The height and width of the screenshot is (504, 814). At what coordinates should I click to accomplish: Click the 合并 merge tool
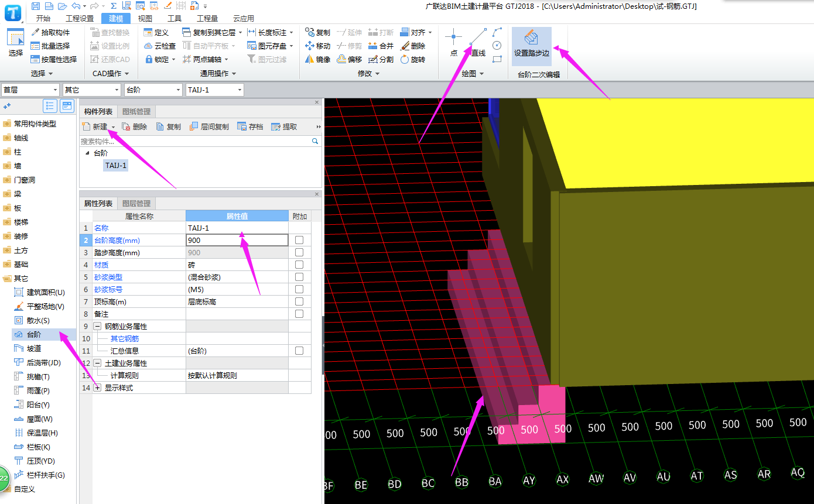click(x=381, y=46)
